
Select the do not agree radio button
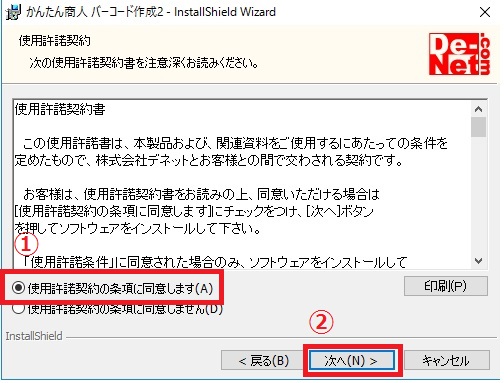19,309
